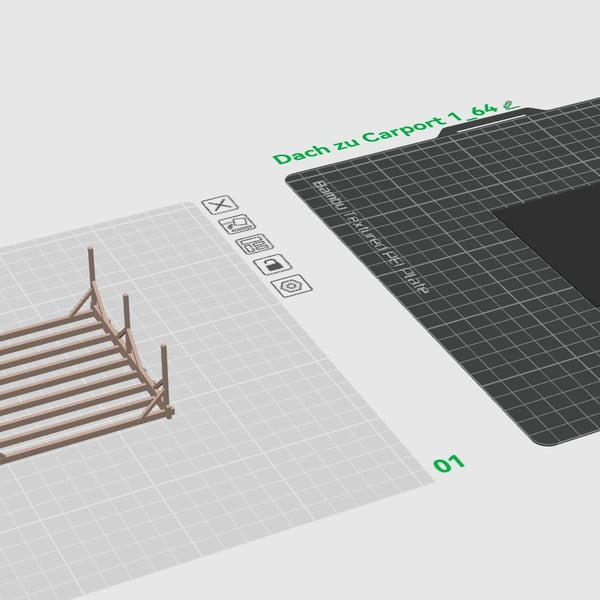Screen dimensions: 600x600
Task: Remove all objects from plate 01
Action: (220, 205)
